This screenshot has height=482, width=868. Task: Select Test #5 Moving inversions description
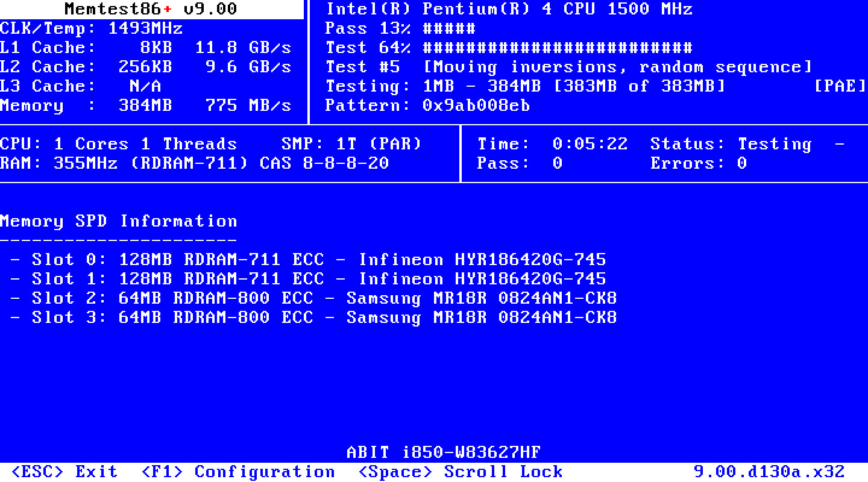570,67
